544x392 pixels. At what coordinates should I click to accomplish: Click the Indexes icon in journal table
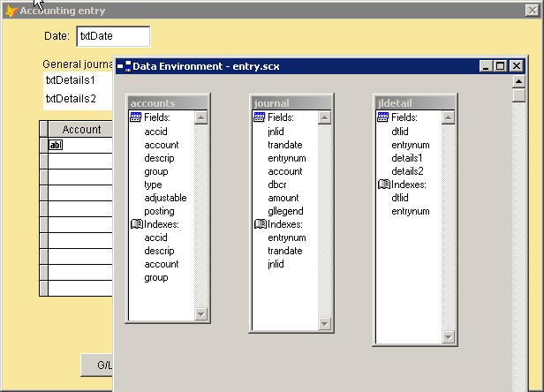(260, 224)
